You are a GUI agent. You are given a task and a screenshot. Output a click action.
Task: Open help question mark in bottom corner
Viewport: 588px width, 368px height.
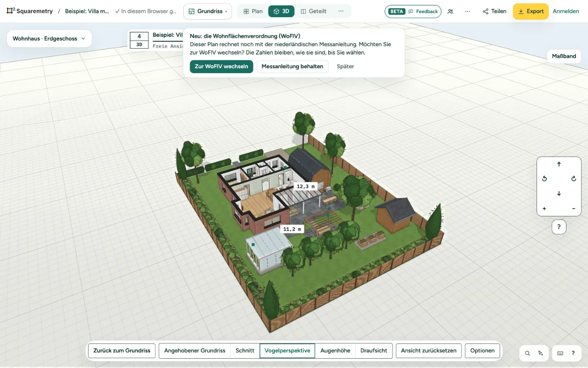(573, 353)
